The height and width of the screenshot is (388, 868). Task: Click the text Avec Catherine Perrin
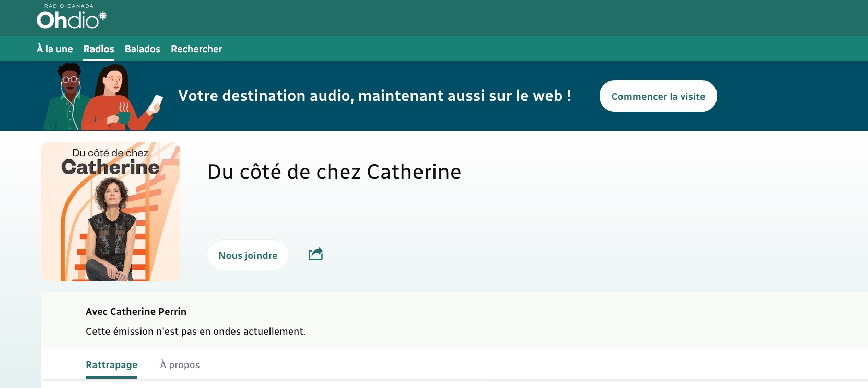tap(136, 312)
